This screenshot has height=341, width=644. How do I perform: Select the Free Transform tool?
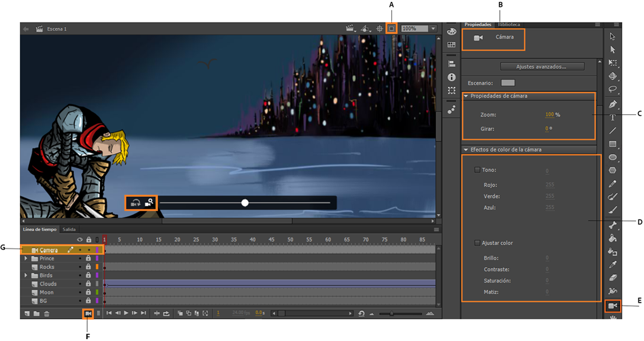click(613, 63)
